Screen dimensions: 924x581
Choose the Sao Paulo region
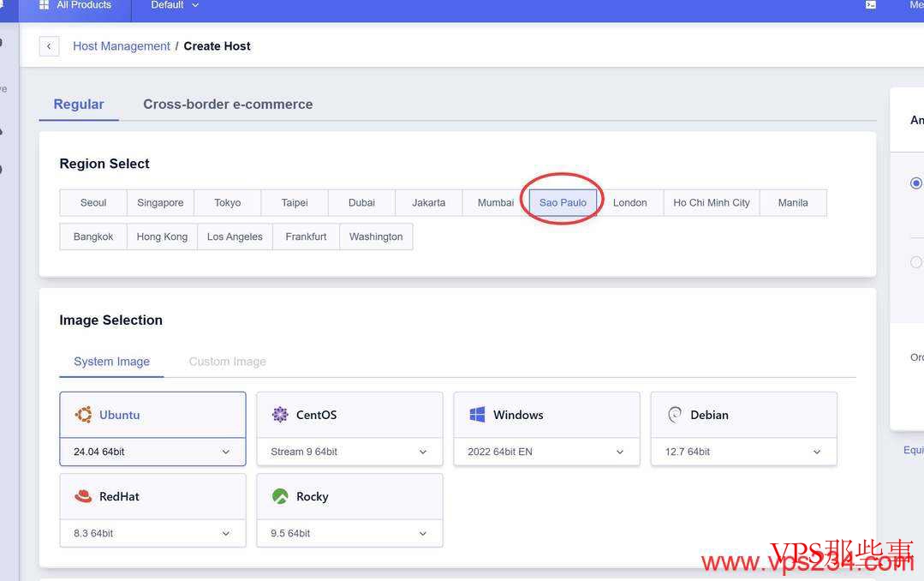[x=563, y=203]
